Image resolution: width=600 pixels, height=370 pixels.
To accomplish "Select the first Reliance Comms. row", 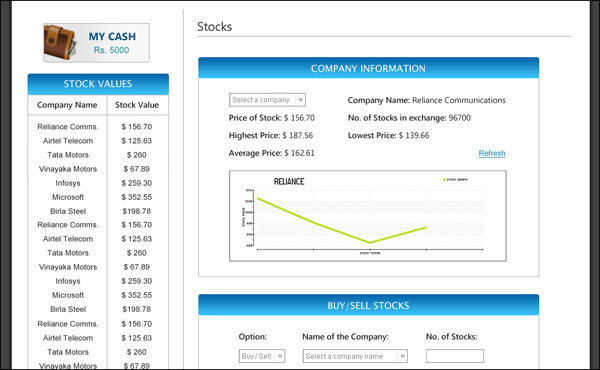I will click(x=98, y=127).
